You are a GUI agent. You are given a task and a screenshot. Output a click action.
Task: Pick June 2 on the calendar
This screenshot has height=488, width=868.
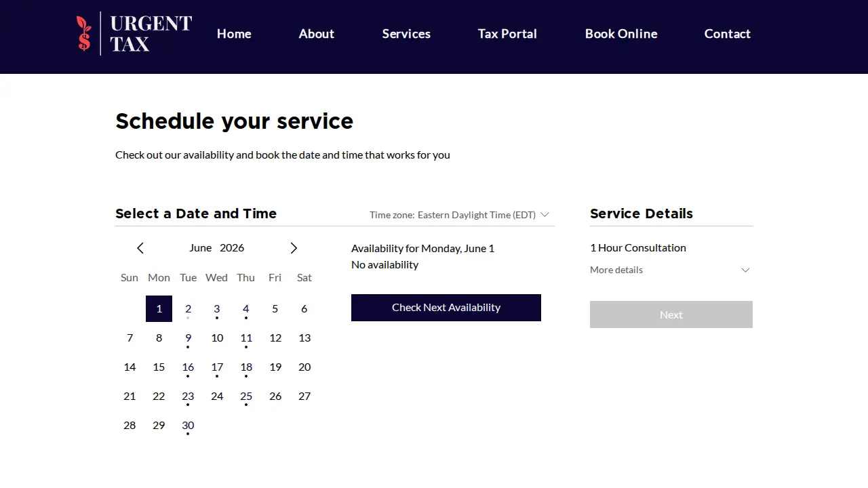(x=188, y=308)
